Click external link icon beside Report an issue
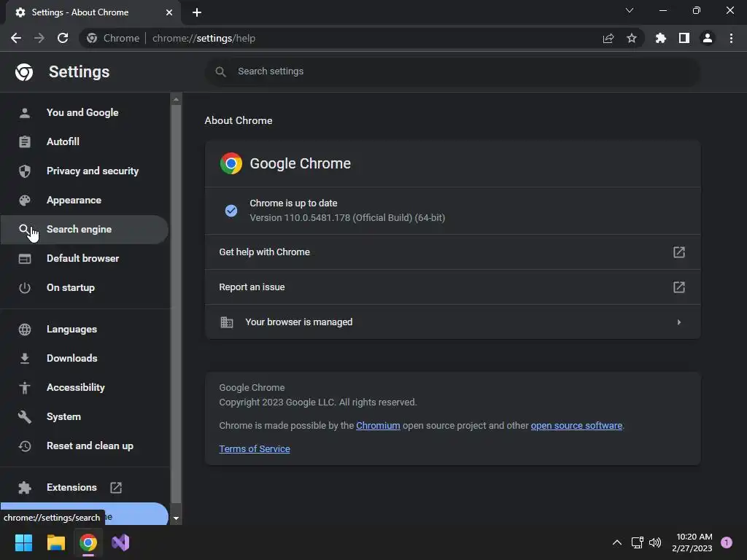 [679, 287]
